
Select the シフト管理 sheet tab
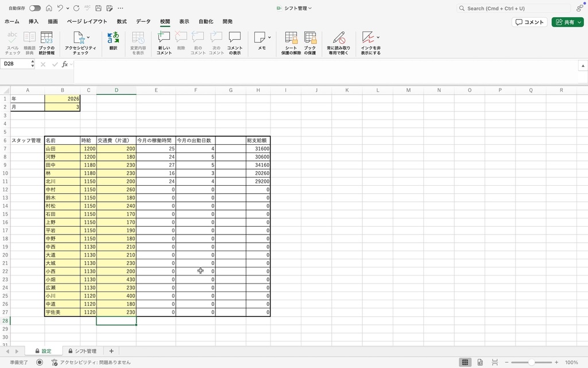click(83, 351)
